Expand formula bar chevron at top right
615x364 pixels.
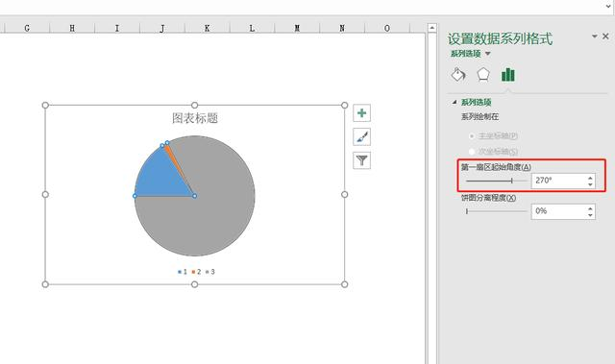(608, 6)
